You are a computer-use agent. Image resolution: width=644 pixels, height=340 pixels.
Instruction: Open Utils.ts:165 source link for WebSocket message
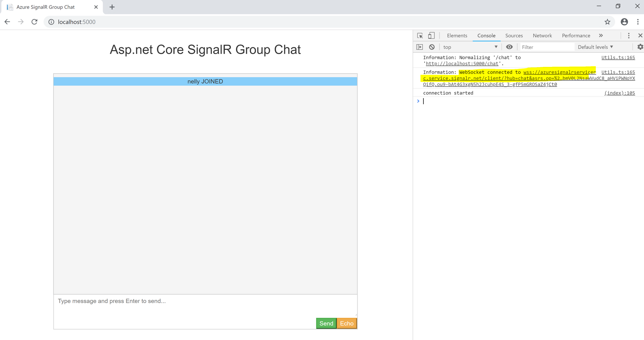click(618, 72)
